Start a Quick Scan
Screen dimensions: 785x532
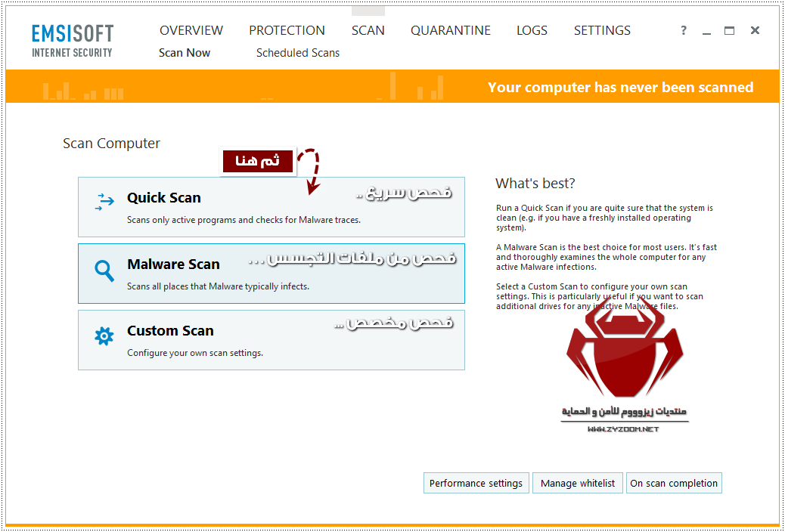[x=271, y=207]
